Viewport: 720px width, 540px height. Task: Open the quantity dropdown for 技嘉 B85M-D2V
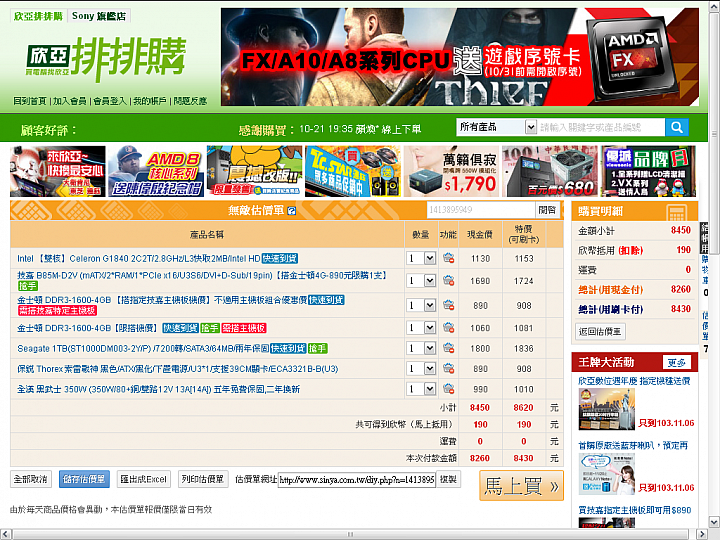click(x=421, y=281)
